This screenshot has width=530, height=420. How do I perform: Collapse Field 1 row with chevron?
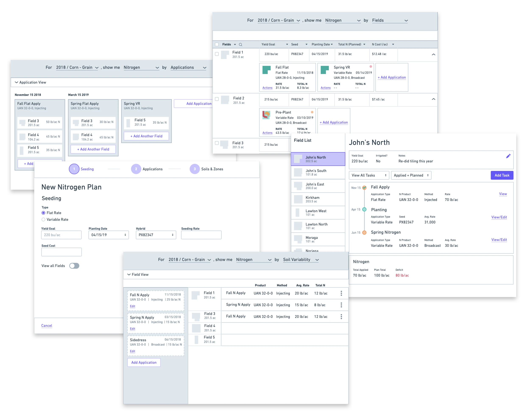click(433, 54)
